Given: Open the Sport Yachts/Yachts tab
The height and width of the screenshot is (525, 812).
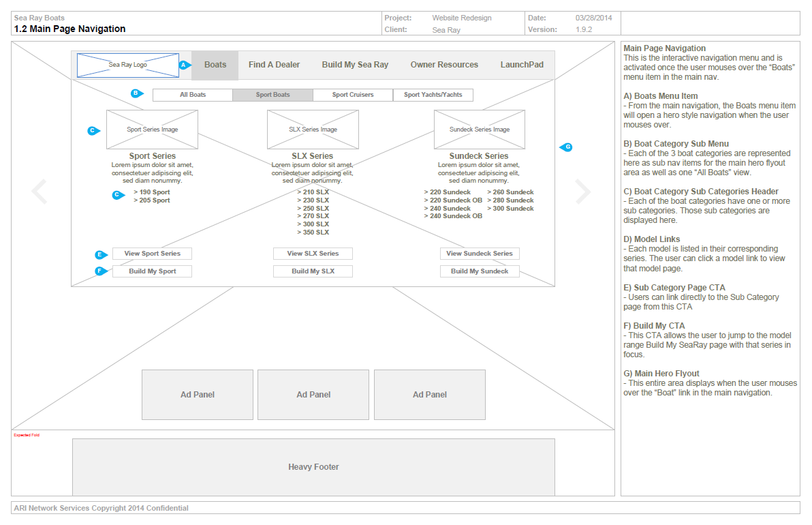Looking at the screenshot, I should click(x=433, y=95).
